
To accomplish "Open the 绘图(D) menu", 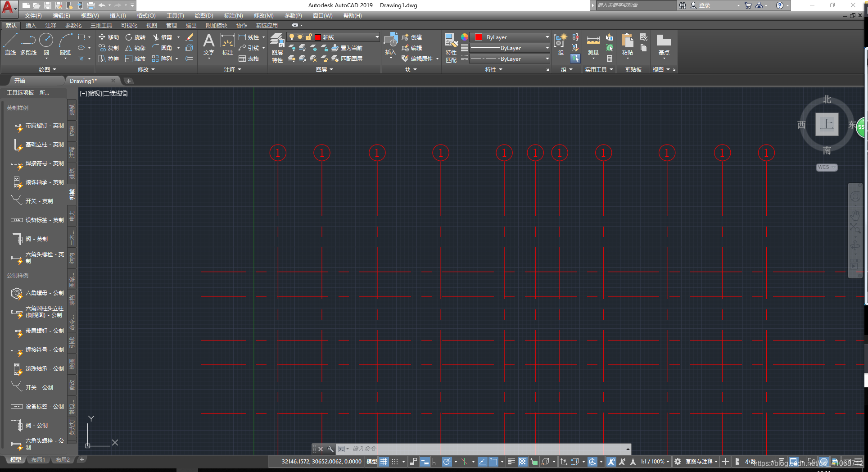I will tap(204, 16).
